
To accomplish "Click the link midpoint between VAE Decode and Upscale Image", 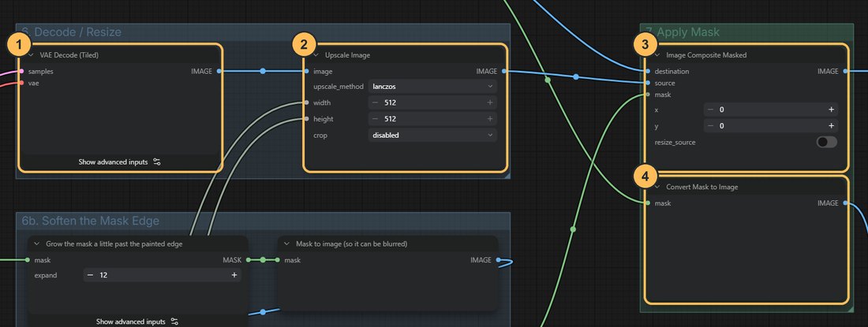I will point(263,71).
